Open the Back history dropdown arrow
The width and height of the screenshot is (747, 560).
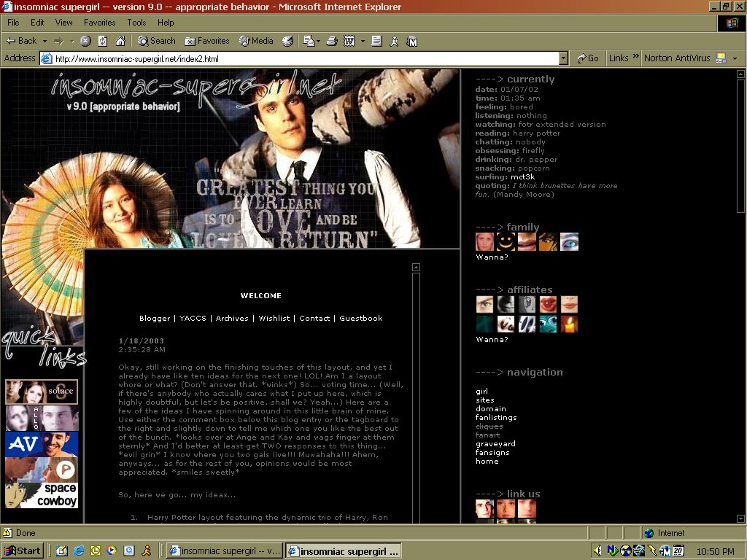coord(44,42)
